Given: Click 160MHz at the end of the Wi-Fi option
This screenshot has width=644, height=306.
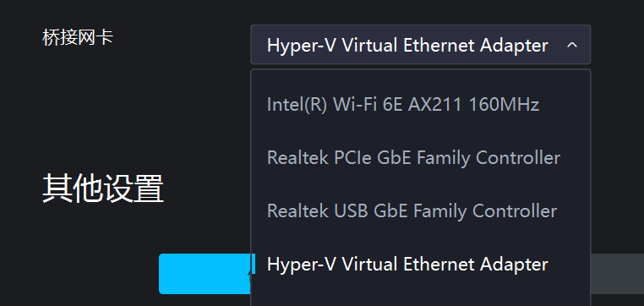Looking at the screenshot, I should point(504,104).
